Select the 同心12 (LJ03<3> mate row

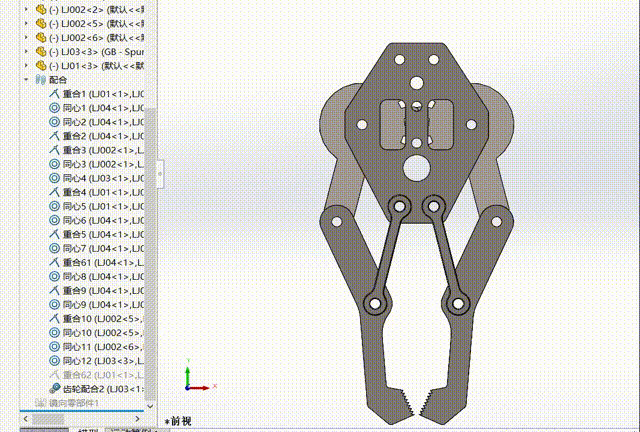(96, 361)
